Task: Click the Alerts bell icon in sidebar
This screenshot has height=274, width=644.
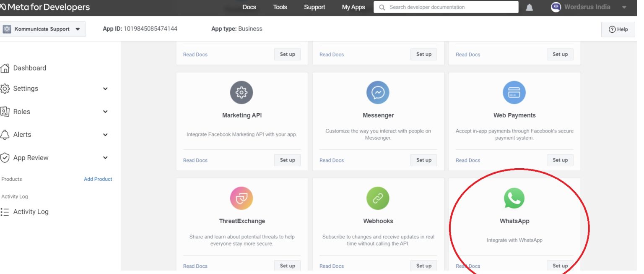Action: pyautogui.click(x=5, y=134)
